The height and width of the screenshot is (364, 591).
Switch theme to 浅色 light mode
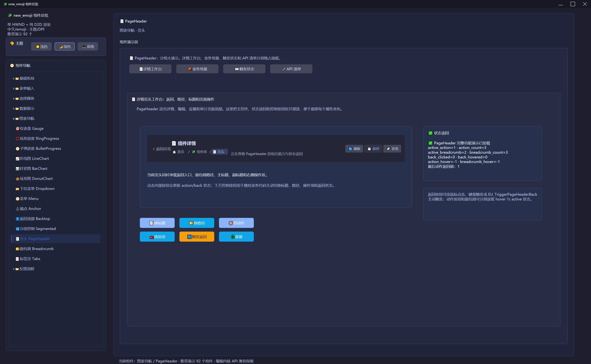pyautogui.click(x=41, y=47)
